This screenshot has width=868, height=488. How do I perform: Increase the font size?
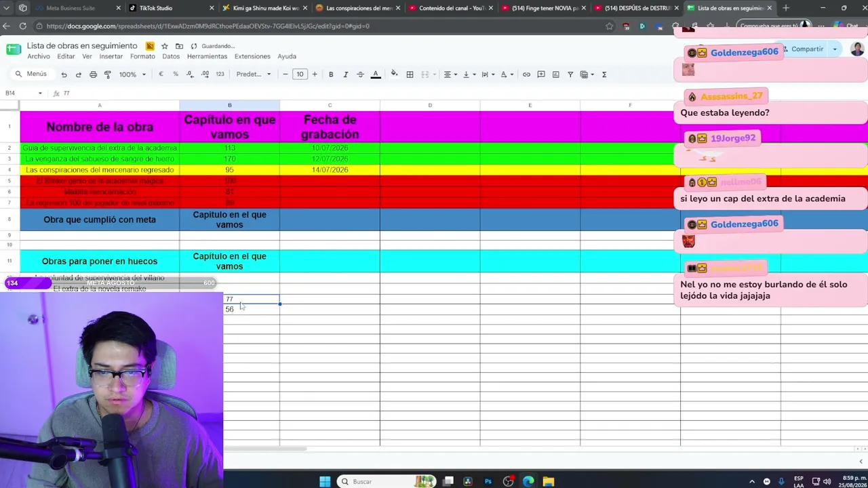point(315,75)
